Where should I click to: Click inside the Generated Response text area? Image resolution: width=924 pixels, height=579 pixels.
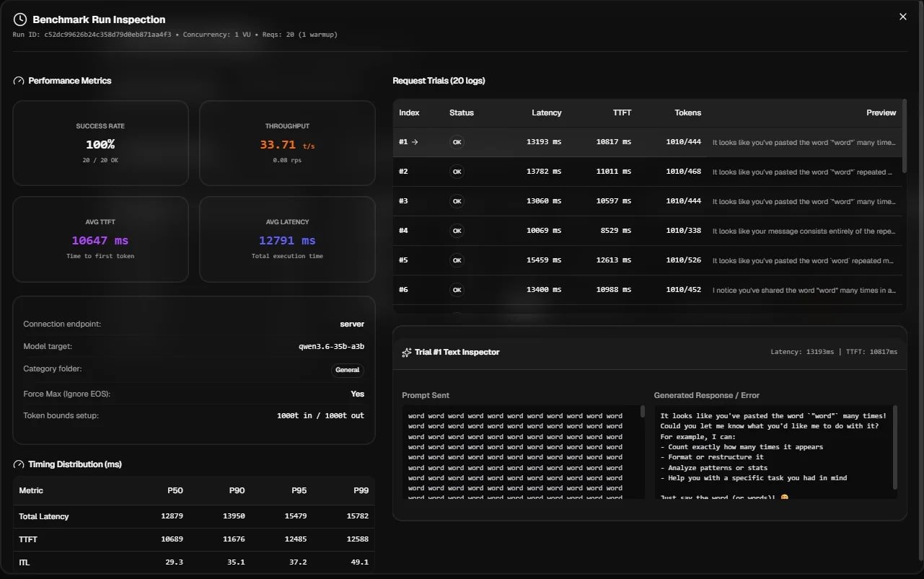click(775, 452)
